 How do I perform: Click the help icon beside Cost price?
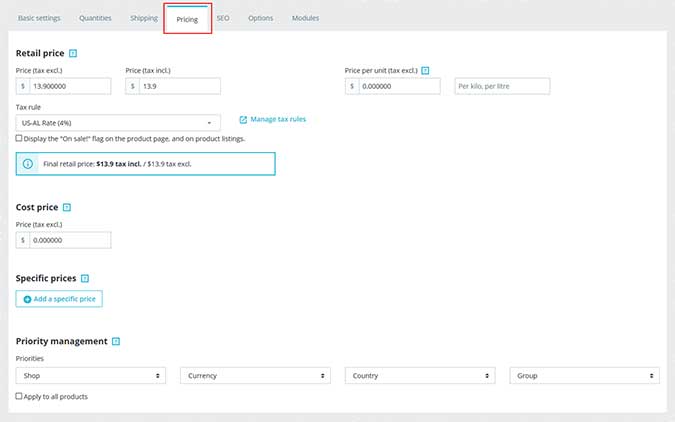coord(67,207)
